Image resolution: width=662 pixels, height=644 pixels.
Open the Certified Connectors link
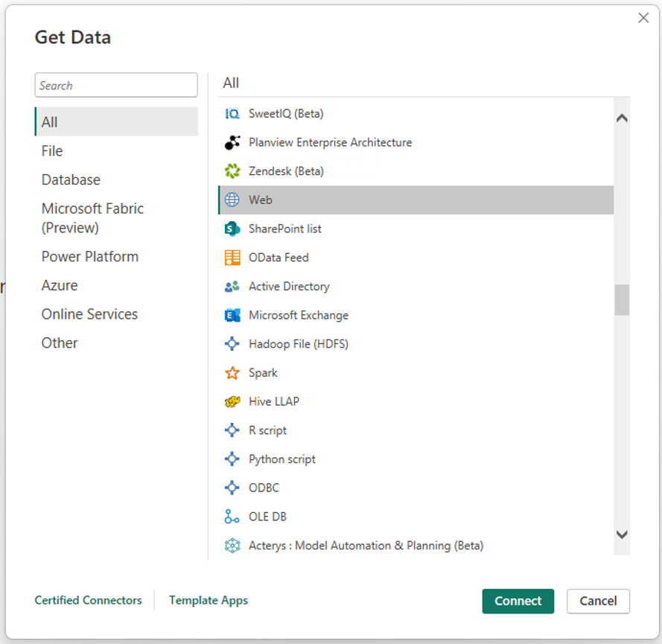click(88, 600)
